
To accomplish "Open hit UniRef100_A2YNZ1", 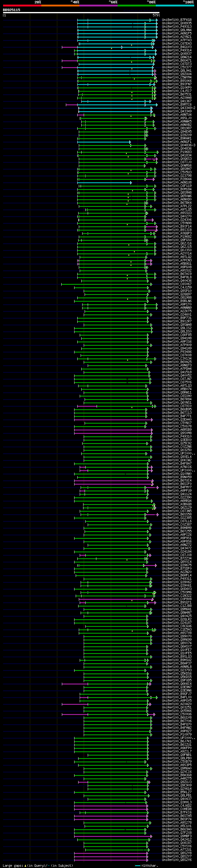I will point(177,37).
